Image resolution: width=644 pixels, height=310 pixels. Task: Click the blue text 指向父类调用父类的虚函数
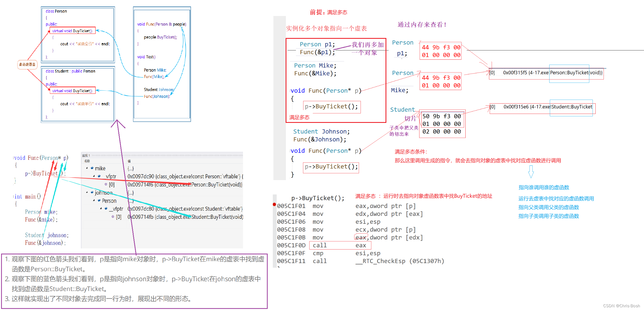point(549,207)
